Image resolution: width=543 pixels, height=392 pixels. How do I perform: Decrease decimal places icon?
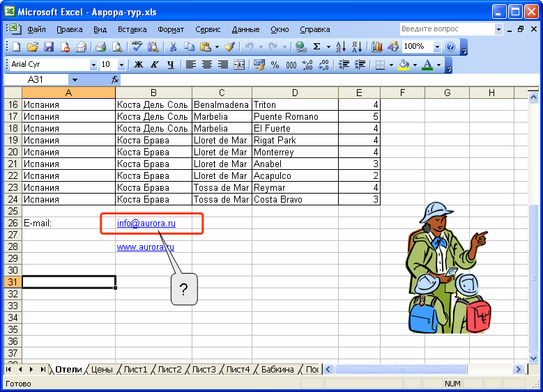[x=323, y=65]
